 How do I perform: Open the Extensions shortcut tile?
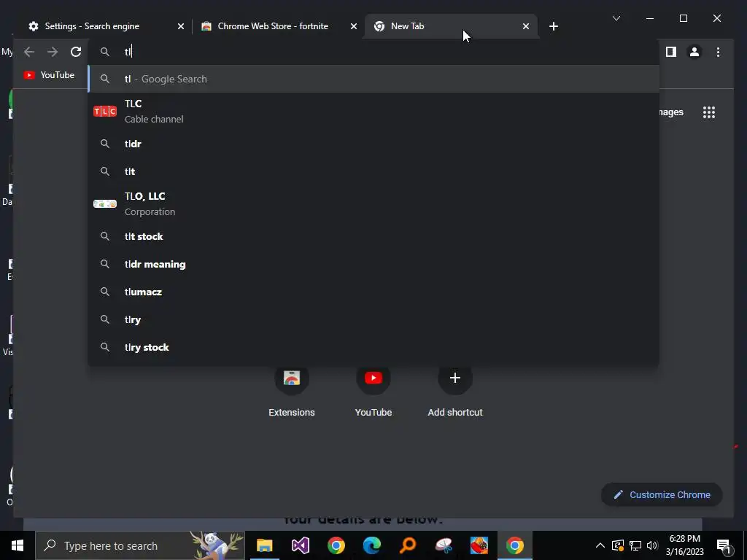tap(292, 392)
